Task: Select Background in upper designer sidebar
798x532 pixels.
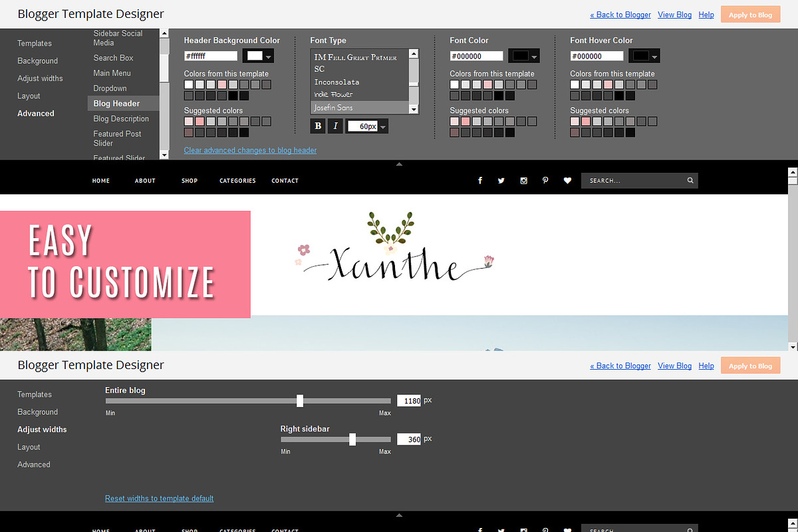Action: (37, 61)
